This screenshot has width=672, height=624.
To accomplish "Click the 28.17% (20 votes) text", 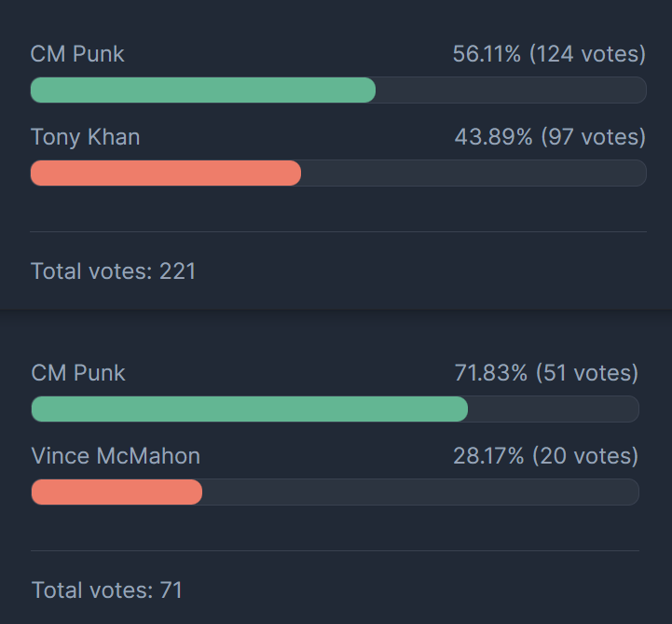I will click(545, 456).
